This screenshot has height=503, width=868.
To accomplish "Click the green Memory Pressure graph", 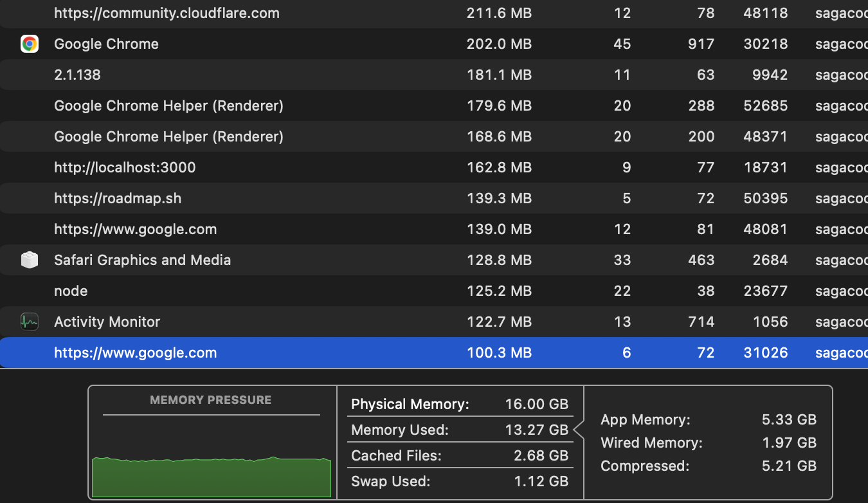I will click(x=212, y=477).
